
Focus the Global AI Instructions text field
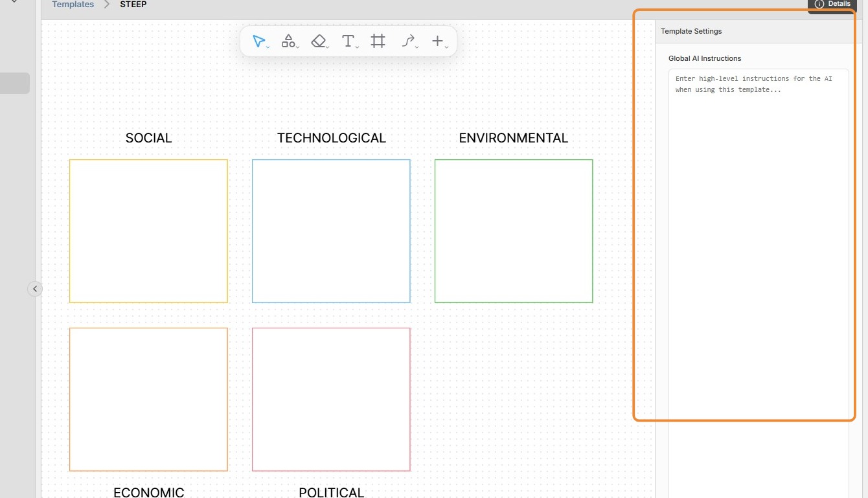759,283
